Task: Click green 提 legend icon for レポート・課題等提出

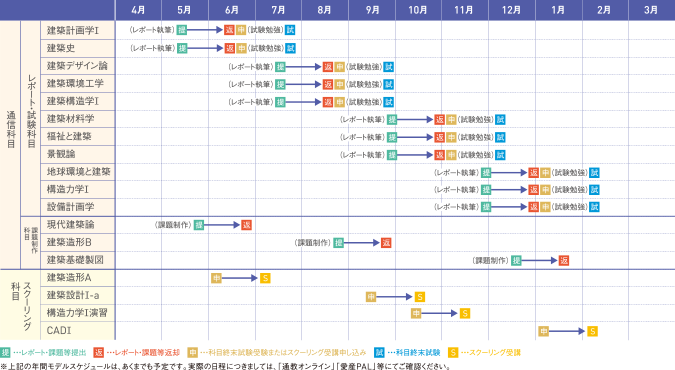Action: click(5, 352)
